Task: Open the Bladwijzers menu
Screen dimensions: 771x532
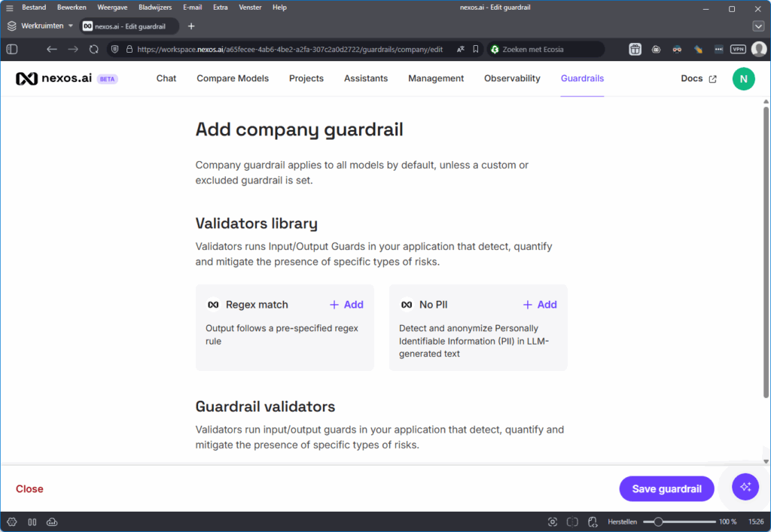Action: coord(155,8)
